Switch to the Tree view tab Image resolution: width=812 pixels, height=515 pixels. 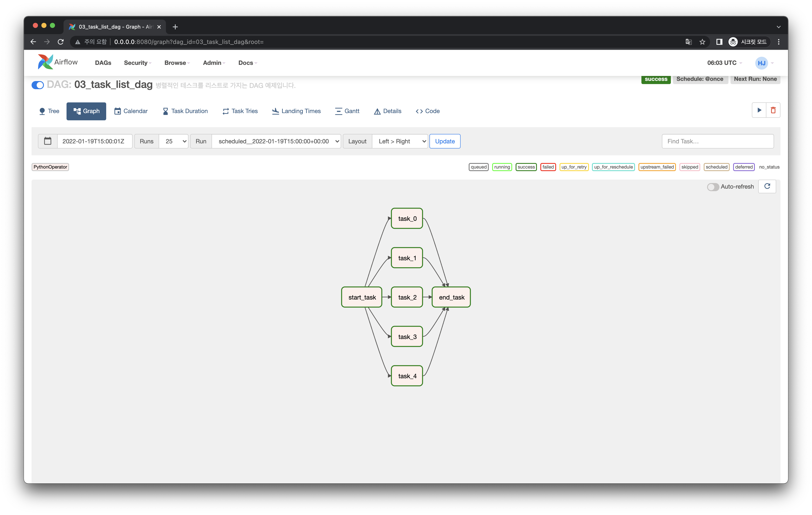tap(49, 111)
